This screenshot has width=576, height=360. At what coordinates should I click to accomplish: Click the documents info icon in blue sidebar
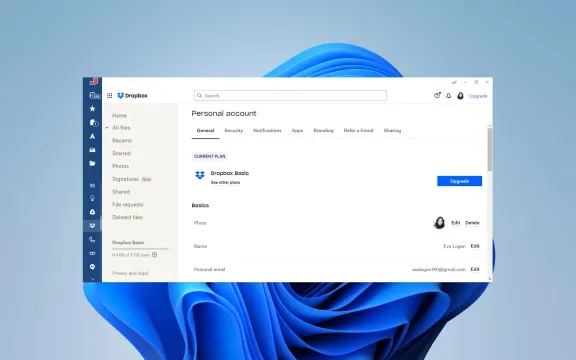pyautogui.click(x=94, y=123)
